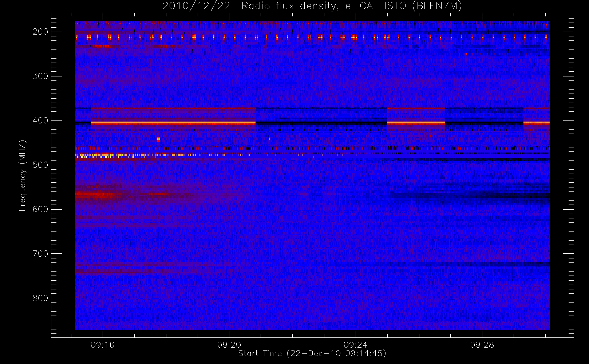Click the 700 frequency tick label

click(x=40, y=254)
